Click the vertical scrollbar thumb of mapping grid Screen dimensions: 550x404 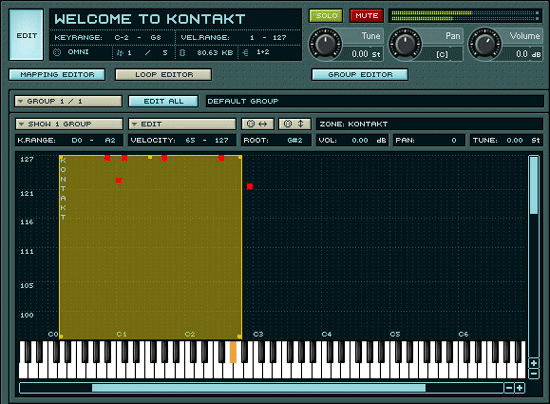tap(534, 186)
